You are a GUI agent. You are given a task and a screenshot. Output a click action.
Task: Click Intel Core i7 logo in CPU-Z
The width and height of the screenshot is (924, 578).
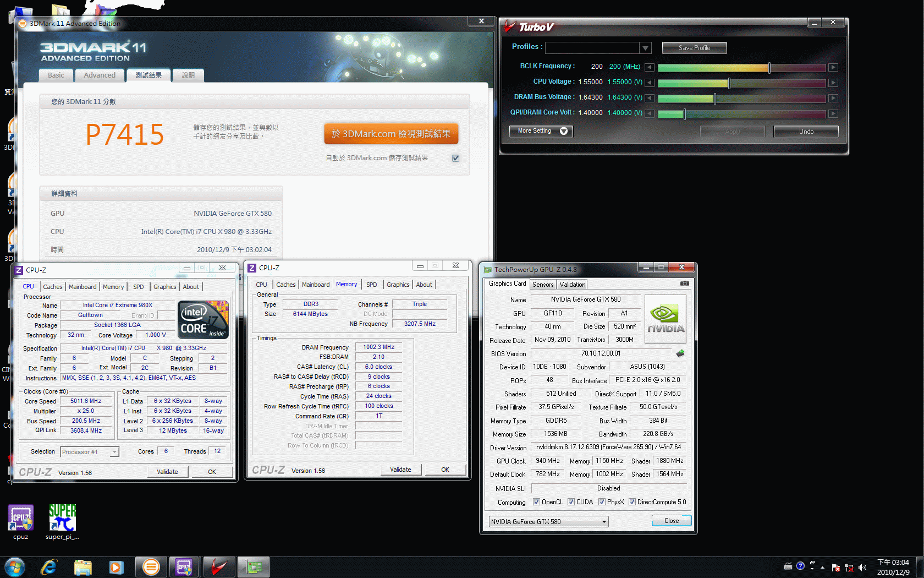pos(203,320)
